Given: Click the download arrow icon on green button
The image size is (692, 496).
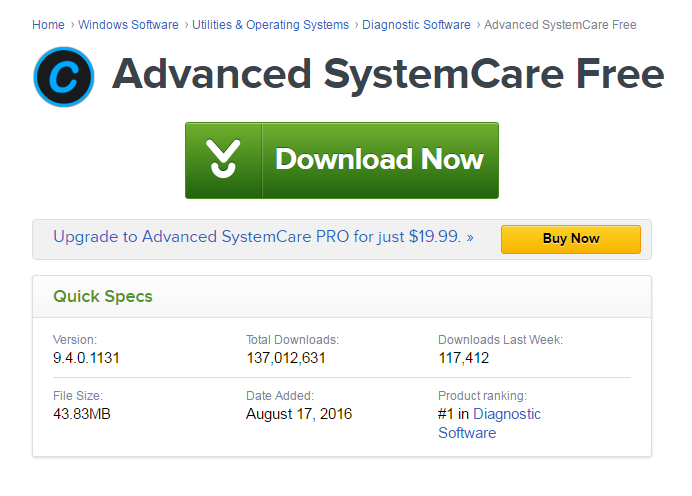Looking at the screenshot, I should (x=223, y=158).
